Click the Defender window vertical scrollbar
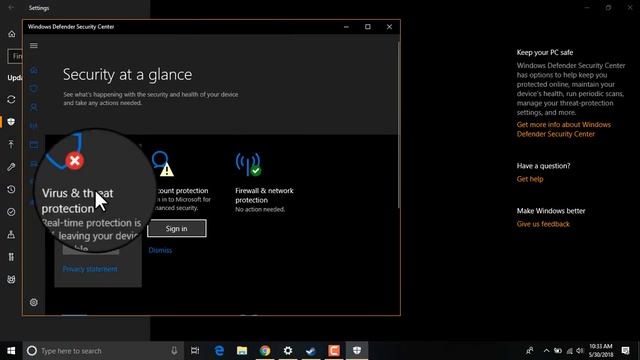 pos(398,124)
